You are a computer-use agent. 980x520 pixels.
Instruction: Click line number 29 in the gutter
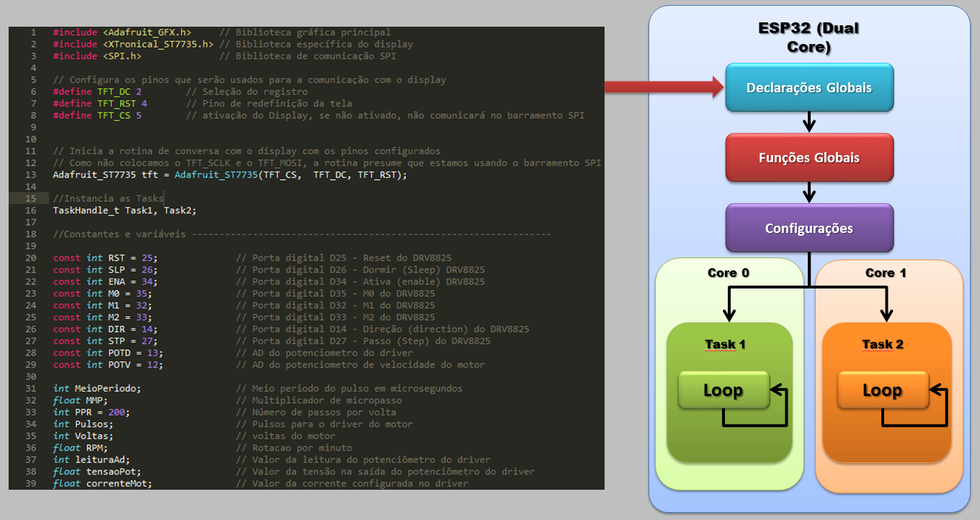[30, 365]
